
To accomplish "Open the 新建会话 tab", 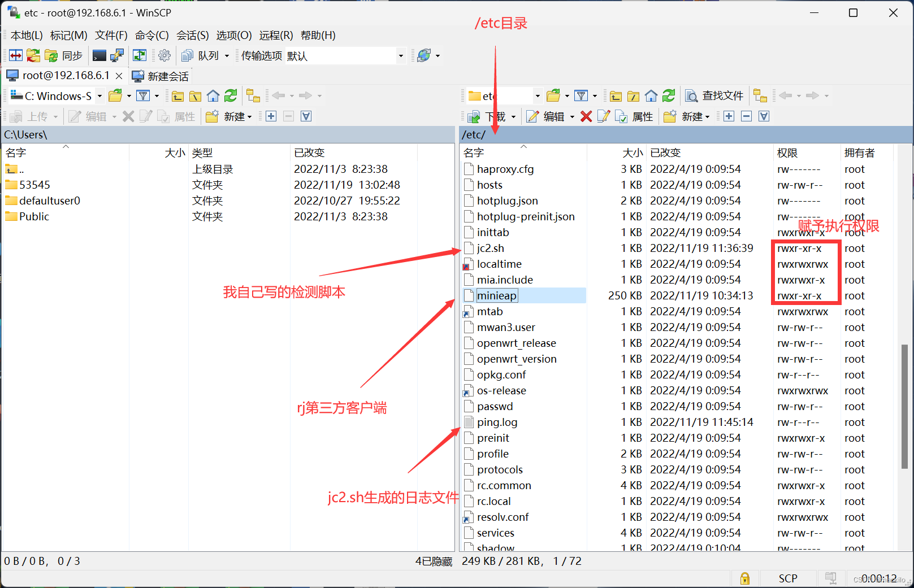I will pyautogui.click(x=161, y=76).
